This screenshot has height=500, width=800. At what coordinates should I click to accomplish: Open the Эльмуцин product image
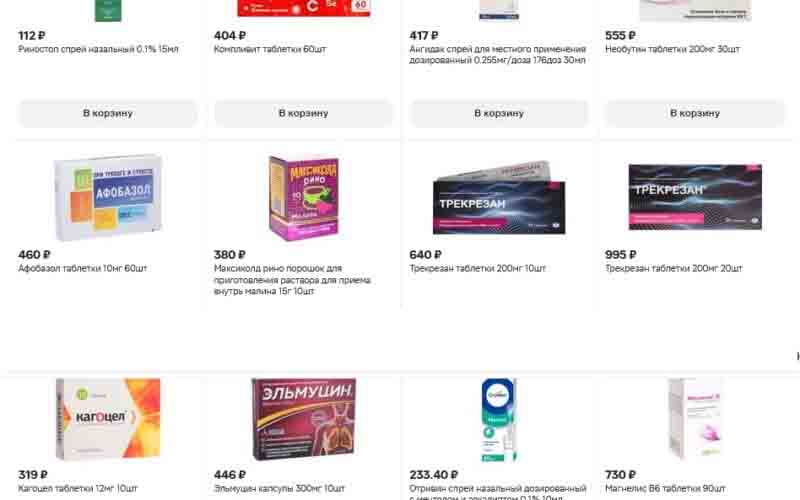tap(304, 419)
